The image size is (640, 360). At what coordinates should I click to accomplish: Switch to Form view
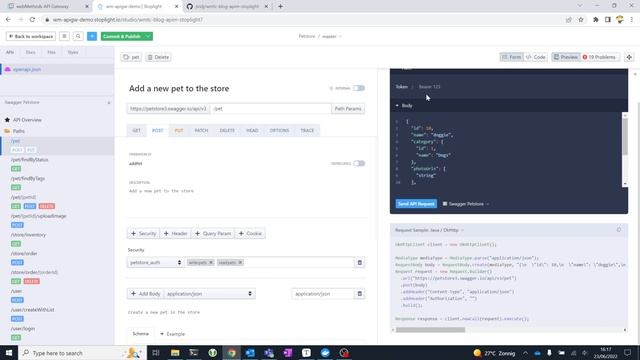pyautogui.click(x=511, y=57)
